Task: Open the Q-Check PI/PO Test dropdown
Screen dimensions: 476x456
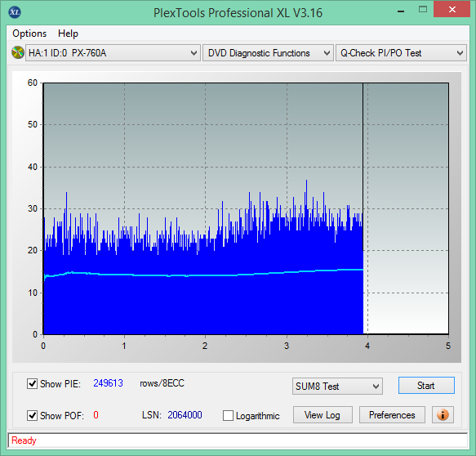Action: (x=401, y=53)
